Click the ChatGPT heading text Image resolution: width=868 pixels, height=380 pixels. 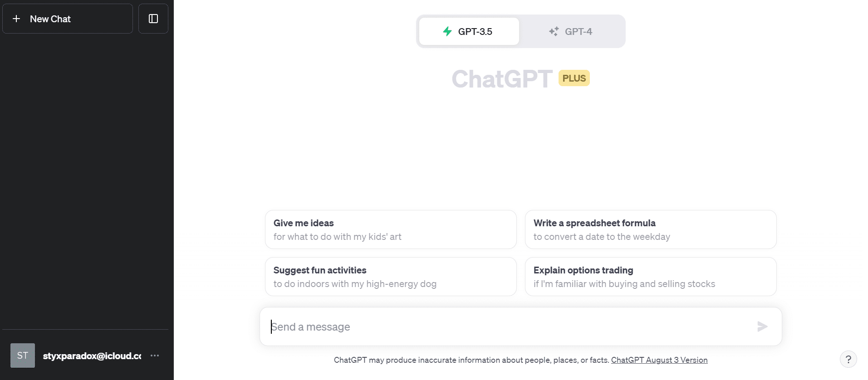tap(502, 79)
